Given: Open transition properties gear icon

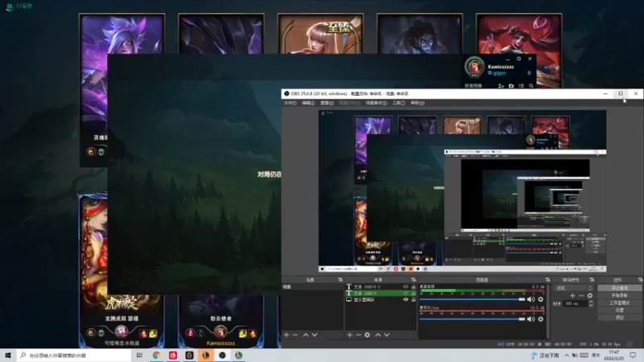Looking at the screenshot, I should pos(590,295).
